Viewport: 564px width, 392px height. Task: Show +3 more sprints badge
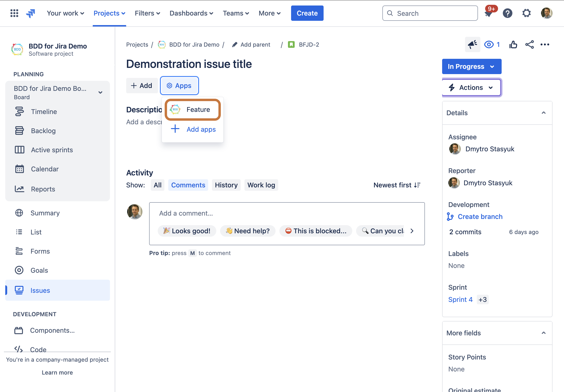point(483,299)
